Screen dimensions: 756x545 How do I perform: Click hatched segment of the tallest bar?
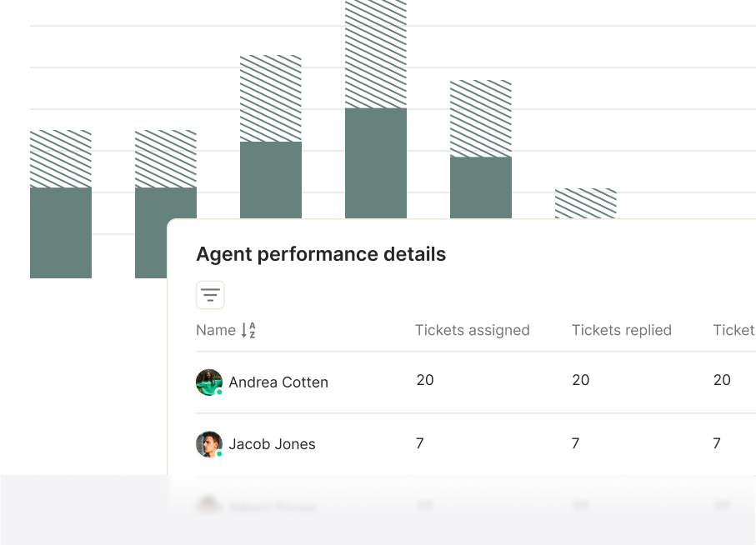coord(376,54)
